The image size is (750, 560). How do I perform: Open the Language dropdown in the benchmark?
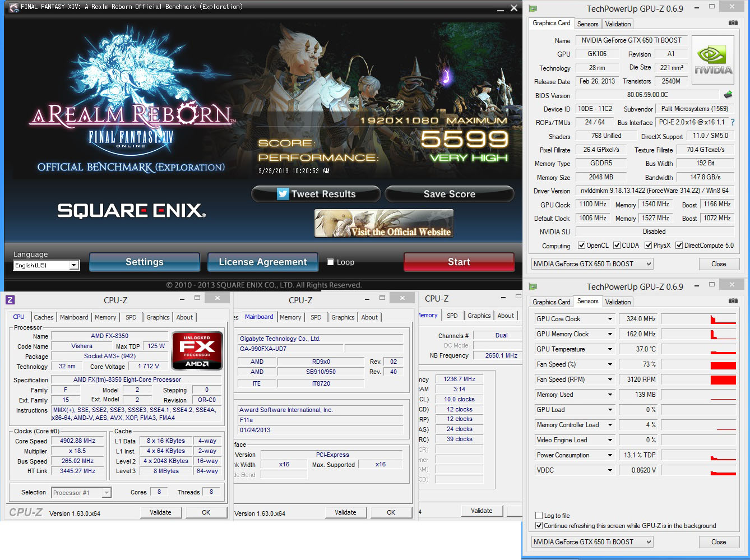74,265
